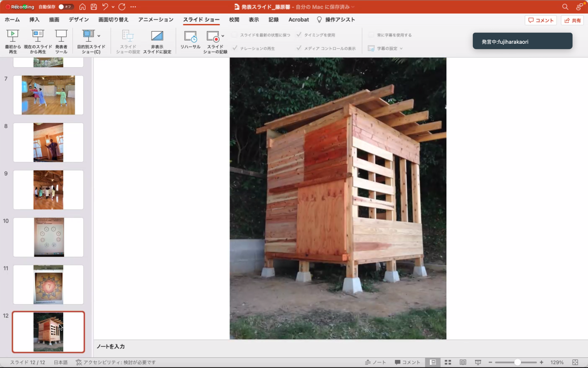Select slide 12 thumbnail
Viewport: 588px width, 368px height.
click(48, 332)
